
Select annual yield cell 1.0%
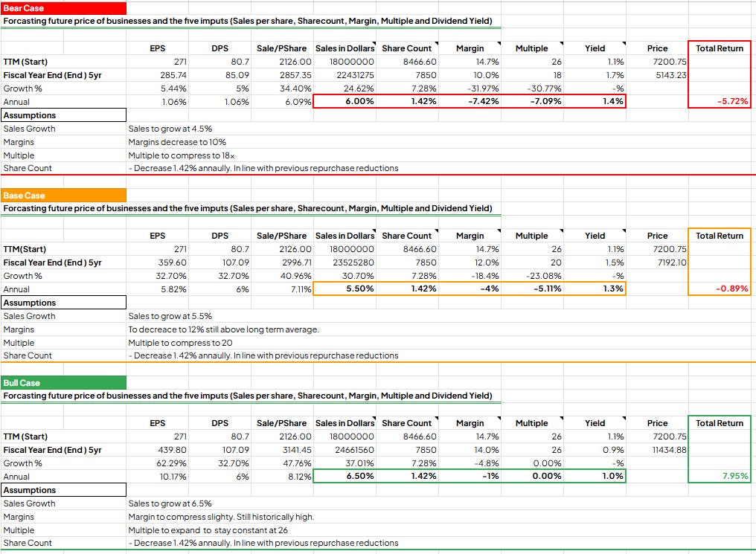click(x=613, y=476)
